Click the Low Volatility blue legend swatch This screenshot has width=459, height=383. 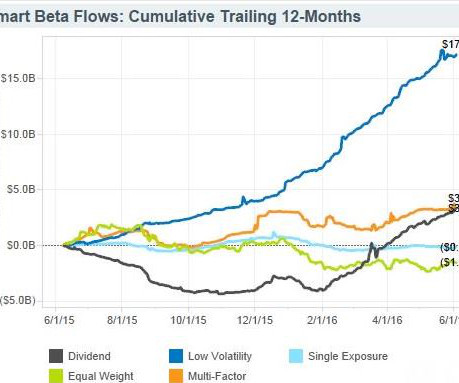click(x=176, y=356)
